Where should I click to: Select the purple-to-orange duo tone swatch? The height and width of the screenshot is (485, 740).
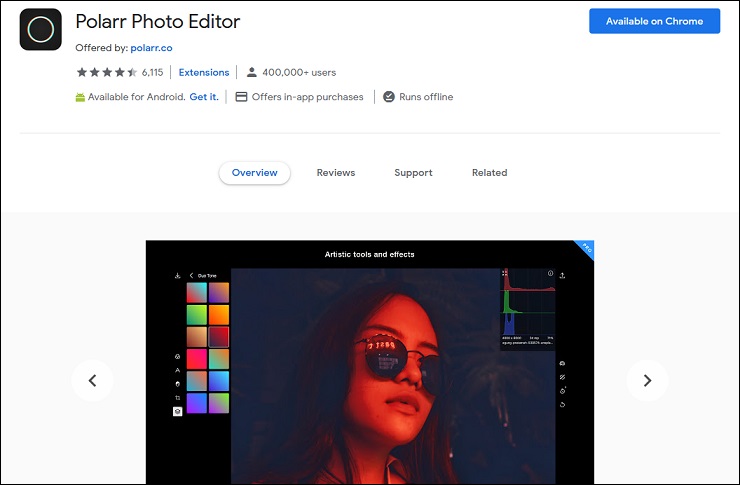click(x=219, y=293)
